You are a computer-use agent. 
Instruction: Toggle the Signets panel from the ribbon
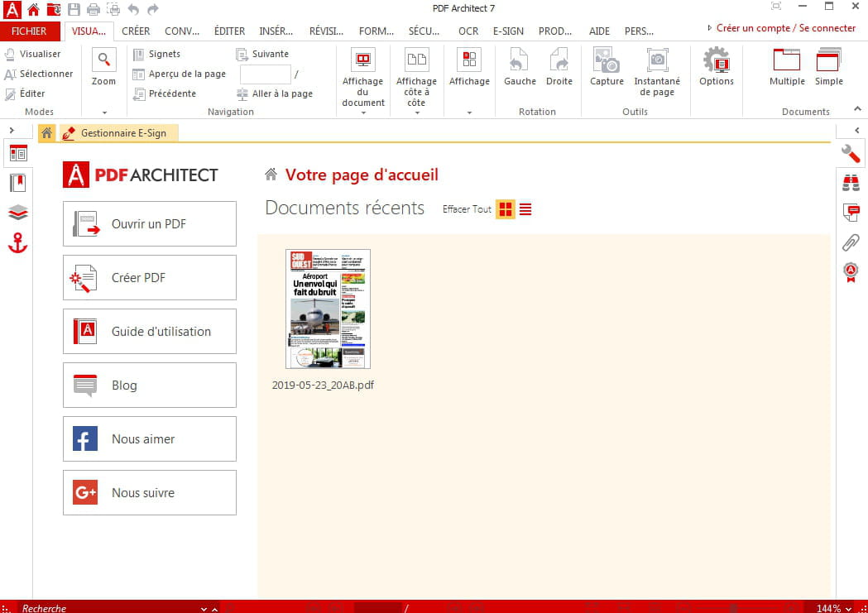pyautogui.click(x=156, y=54)
